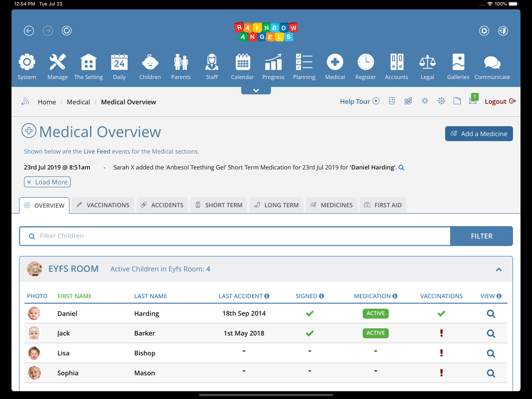Load more live feed events
532x399 pixels.
(47, 182)
